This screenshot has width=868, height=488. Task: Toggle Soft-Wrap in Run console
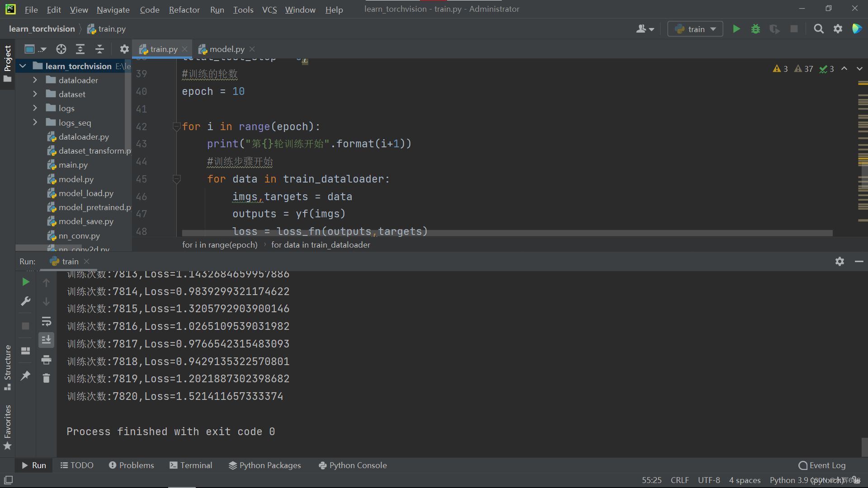click(x=46, y=321)
